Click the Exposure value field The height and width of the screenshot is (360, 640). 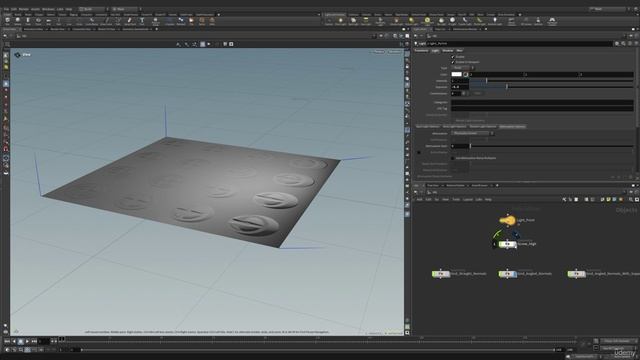pos(460,87)
